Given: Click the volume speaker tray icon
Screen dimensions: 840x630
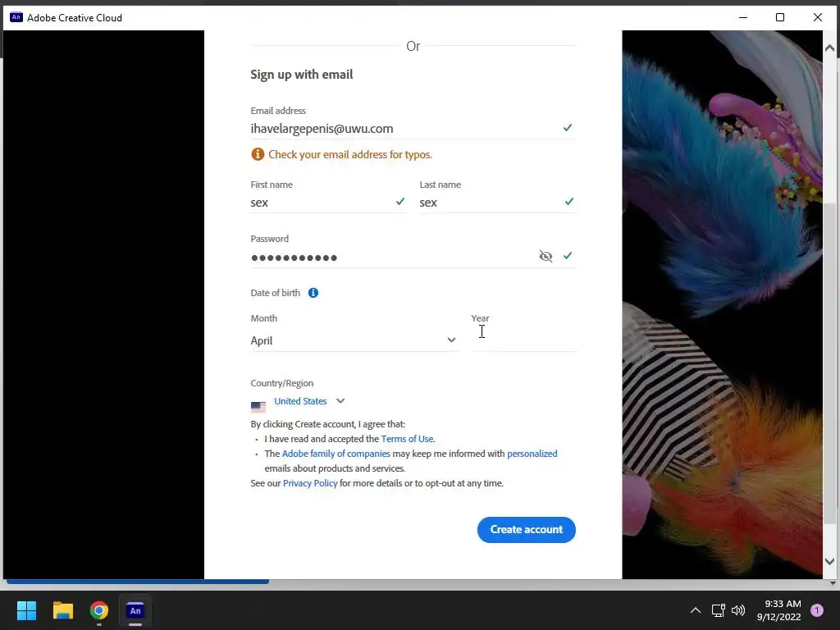Looking at the screenshot, I should (738, 610).
